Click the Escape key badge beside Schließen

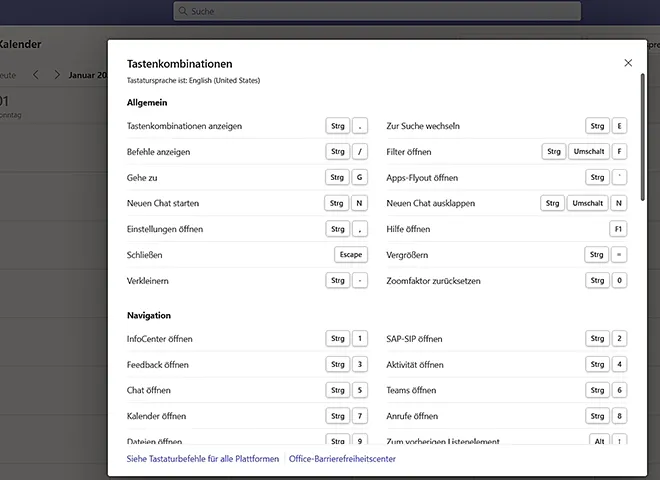351,255
